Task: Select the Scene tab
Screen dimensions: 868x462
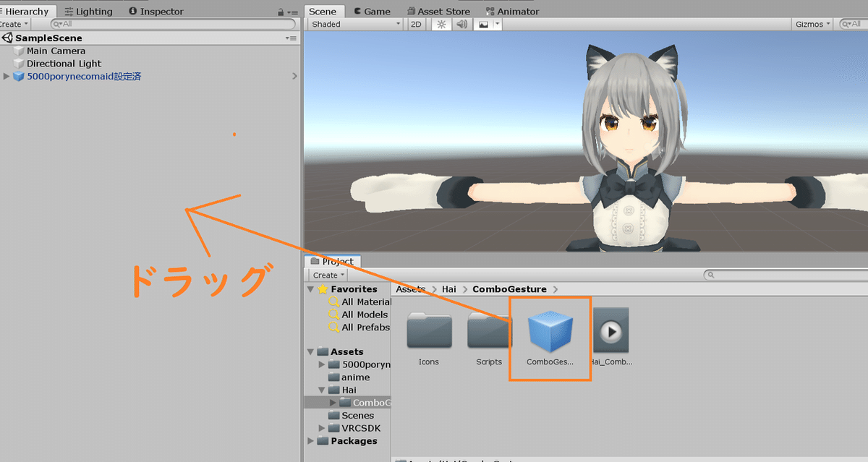Action: tap(323, 12)
